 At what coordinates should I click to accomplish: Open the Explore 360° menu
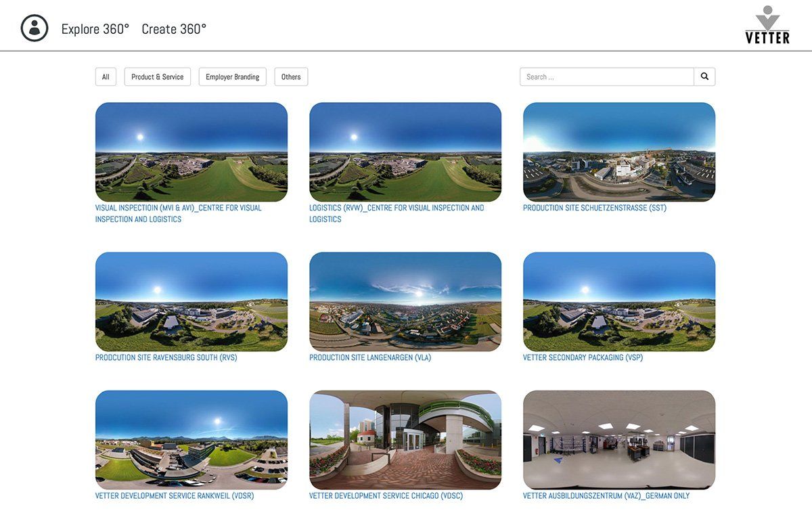(95, 29)
